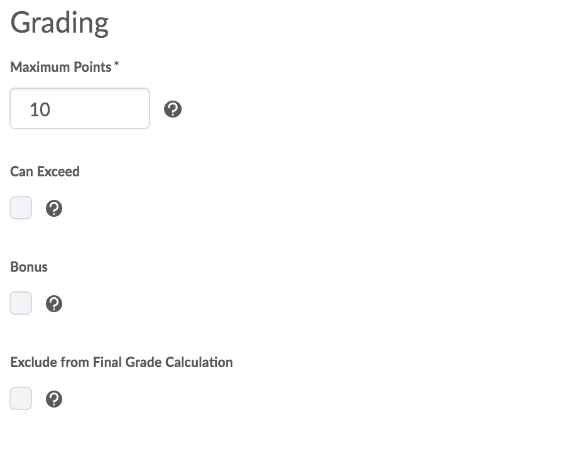Click the Can Exceed help question icon
The image size is (582, 450).
point(54,208)
